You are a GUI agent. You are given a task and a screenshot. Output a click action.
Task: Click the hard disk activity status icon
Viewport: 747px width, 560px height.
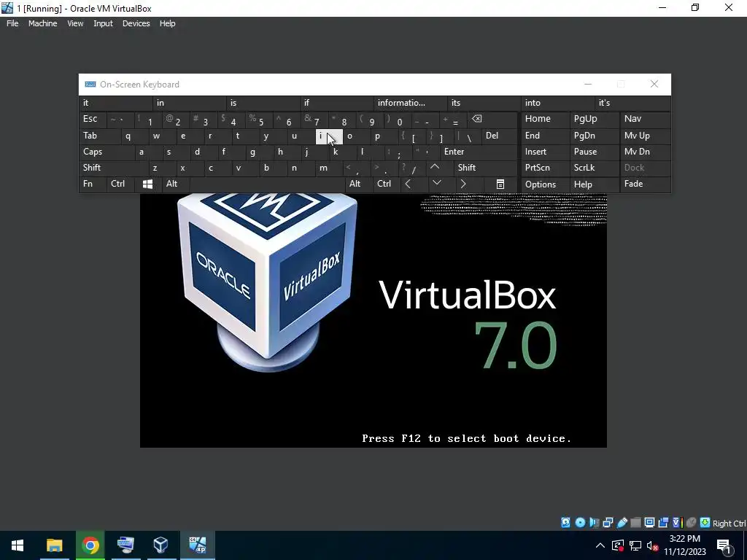[x=565, y=522]
